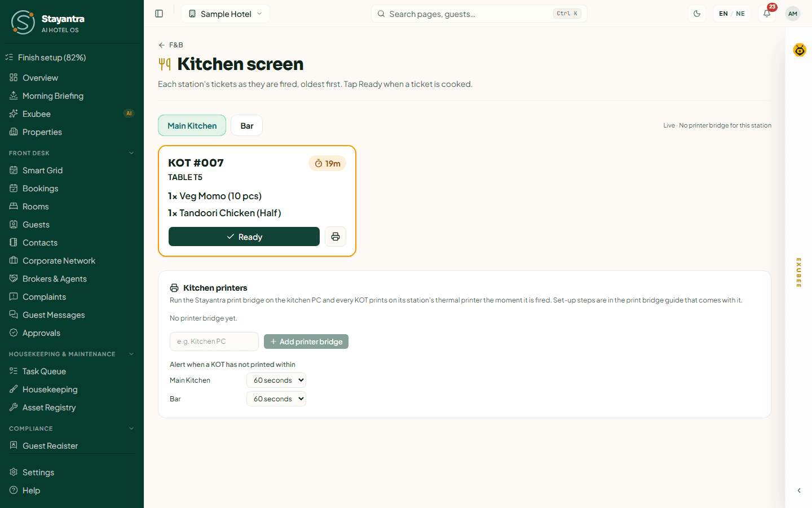Switch to the Bar station tab
Viewport: 812px width, 508px height.
[x=247, y=126]
